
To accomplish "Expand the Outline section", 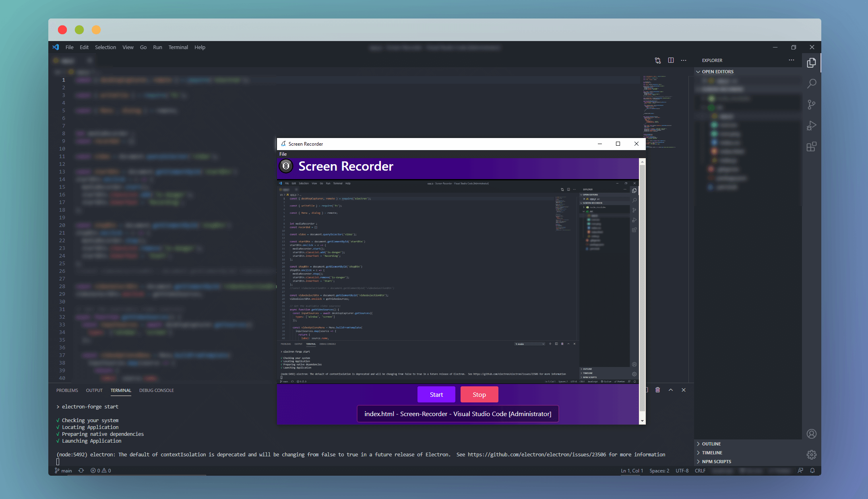I will [711, 444].
